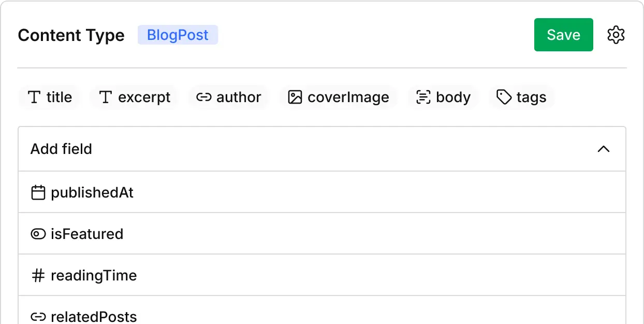644x324 pixels.
Task: Click the rich text icon on body chip
Action: (423, 97)
